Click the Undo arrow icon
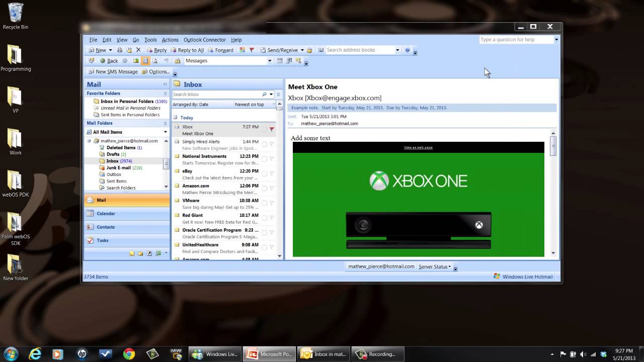 click(x=166, y=61)
